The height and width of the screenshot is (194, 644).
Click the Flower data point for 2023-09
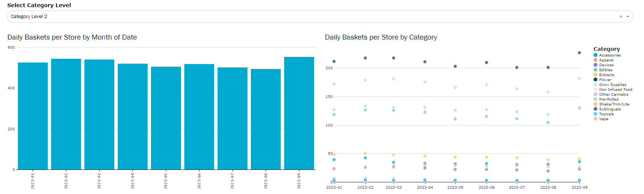[579, 53]
